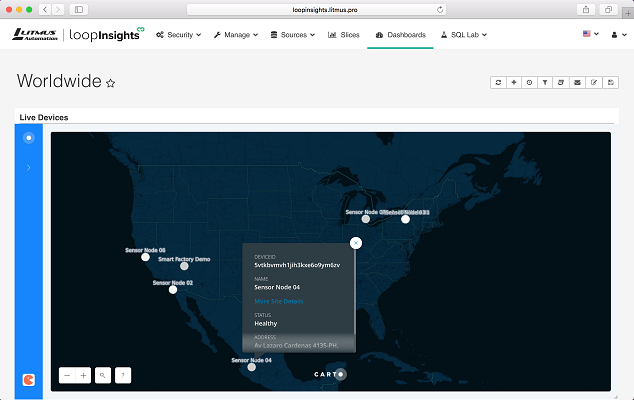
Task: Open the filter funnel icon
Action: [x=546, y=83]
